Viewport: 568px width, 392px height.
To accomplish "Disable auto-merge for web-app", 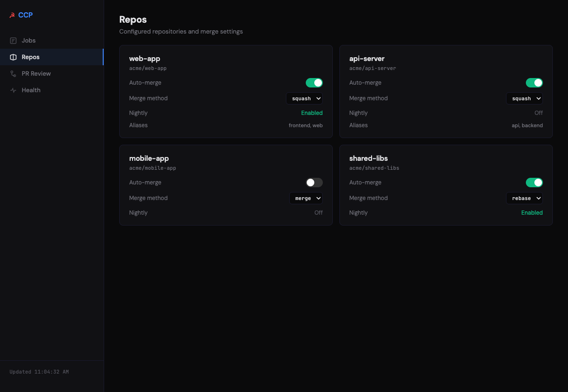I will point(314,83).
